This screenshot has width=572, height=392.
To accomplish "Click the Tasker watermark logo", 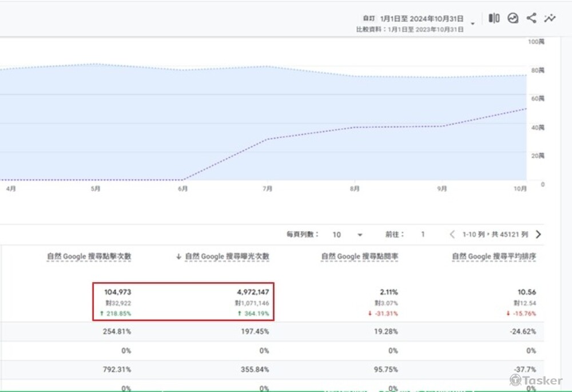I will (536, 381).
